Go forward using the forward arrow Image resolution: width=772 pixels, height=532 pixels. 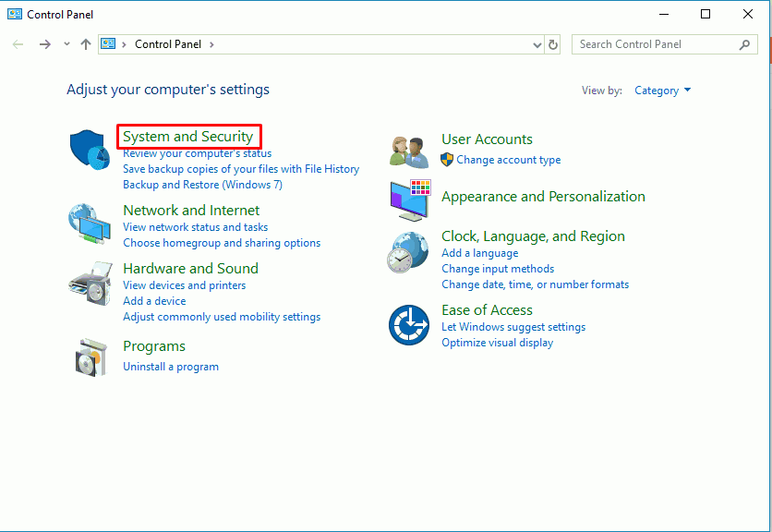(45, 44)
